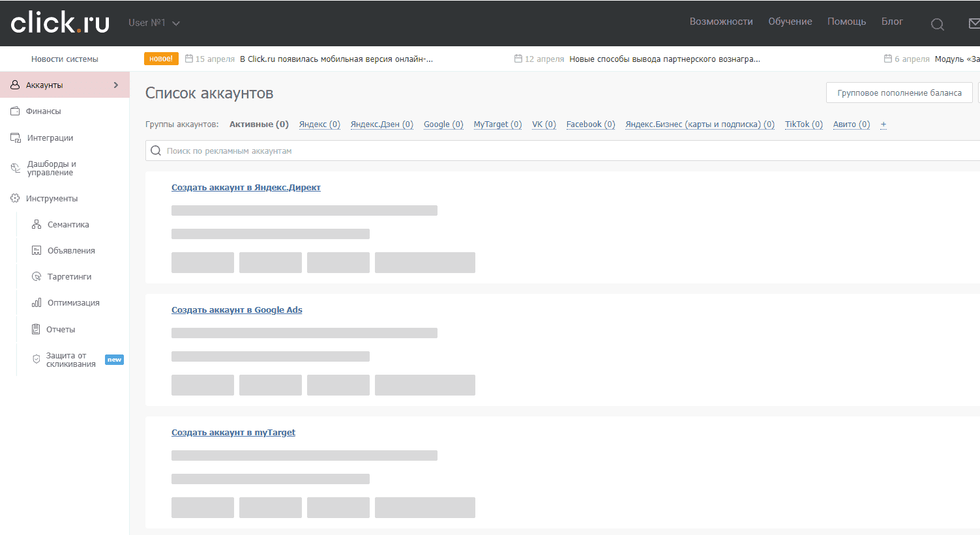The height and width of the screenshot is (535, 980).
Task: Click the blue new badge in sidebar
Action: pyautogui.click(x=114, y=360)
